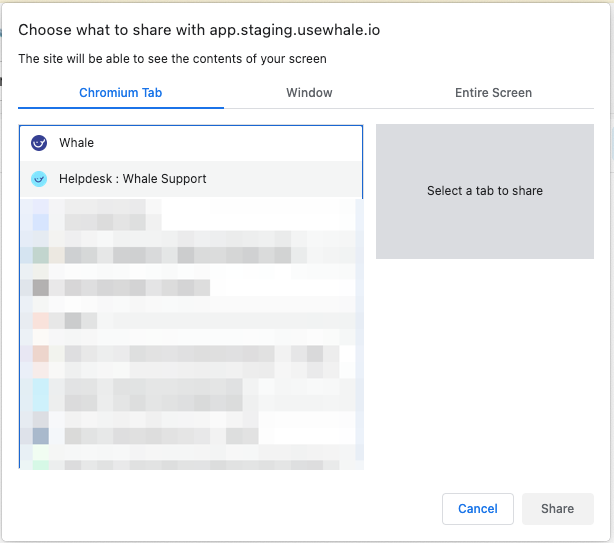This screenshot has width=614, height=543.
Task: Click the Share button
Action: [x=558, y=509]
